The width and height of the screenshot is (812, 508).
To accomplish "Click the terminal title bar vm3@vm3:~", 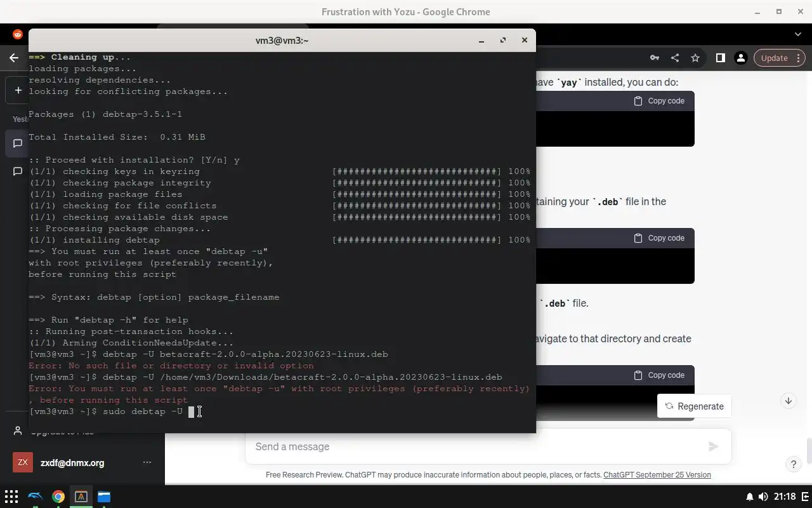I will pos(282,40).
